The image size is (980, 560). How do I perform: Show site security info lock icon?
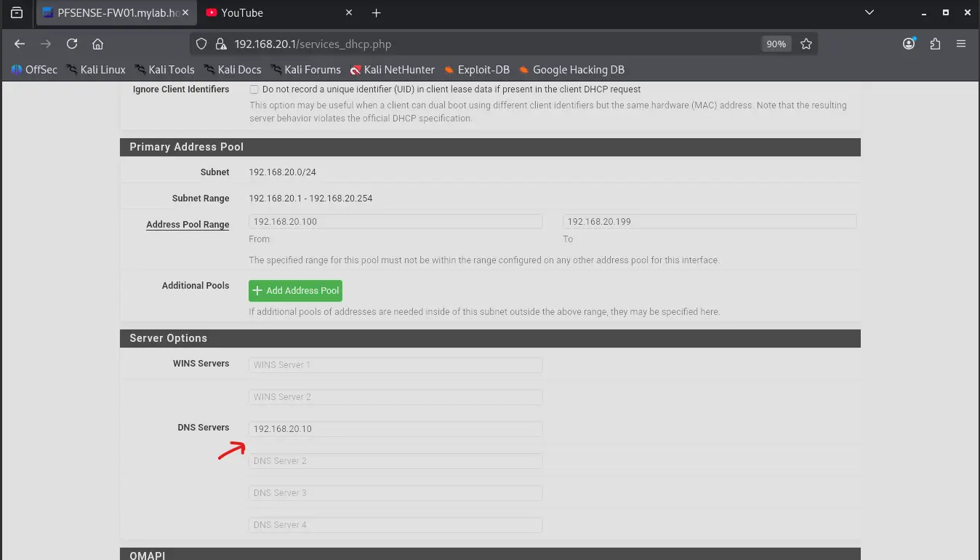221,44
